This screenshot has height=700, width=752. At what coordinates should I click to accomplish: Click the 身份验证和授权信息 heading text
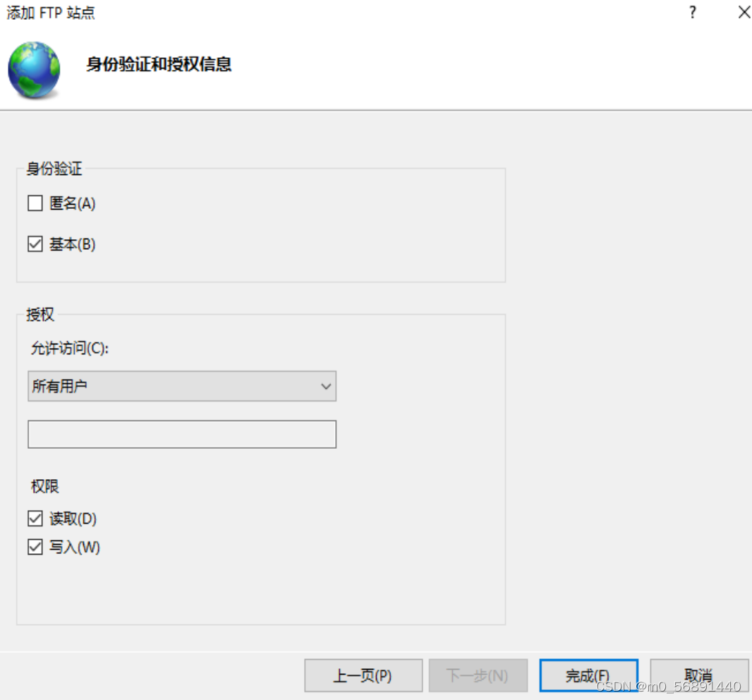pyautogui.click(x=159, y=64)
